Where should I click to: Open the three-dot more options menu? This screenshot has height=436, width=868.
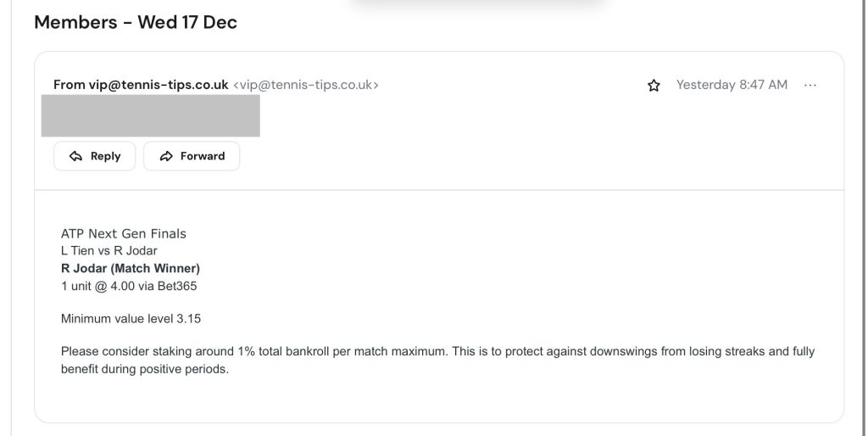click(810, 85)
